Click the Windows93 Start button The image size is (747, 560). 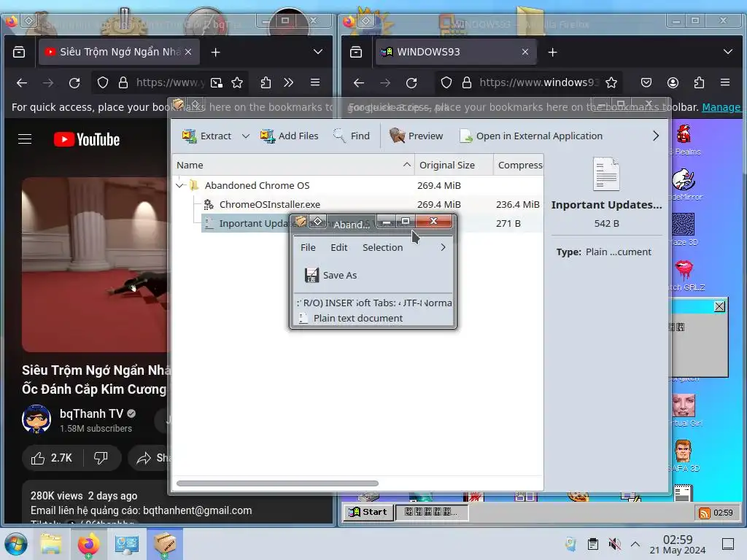click(x=368, y=513)
